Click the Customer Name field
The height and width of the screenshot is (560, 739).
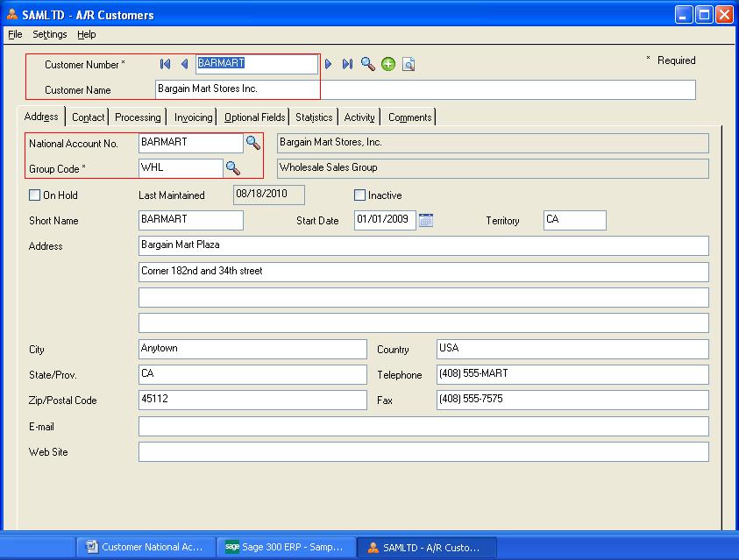click(x=425, y=89)
